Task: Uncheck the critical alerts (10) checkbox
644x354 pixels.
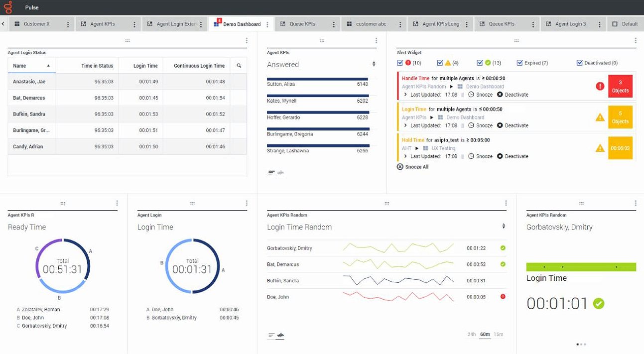Action: tap(400, 62)
